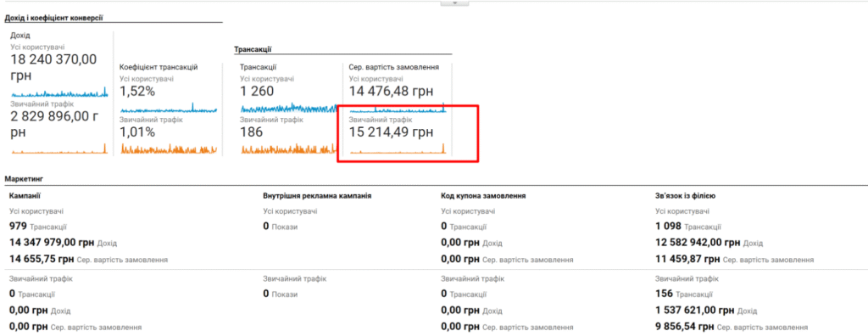The image size is (868, 336).
Task: Click the 1,52% conversion rate value
Action: coord(138,92)
